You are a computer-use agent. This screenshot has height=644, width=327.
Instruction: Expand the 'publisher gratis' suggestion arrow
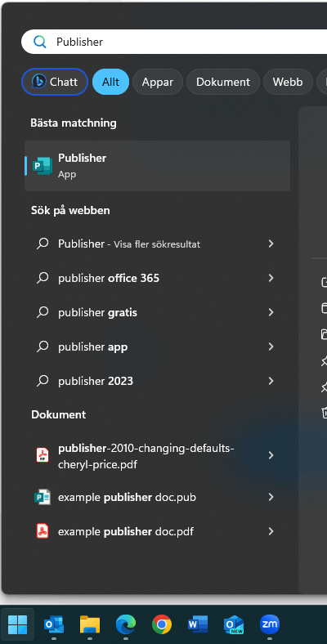point(271,312)
